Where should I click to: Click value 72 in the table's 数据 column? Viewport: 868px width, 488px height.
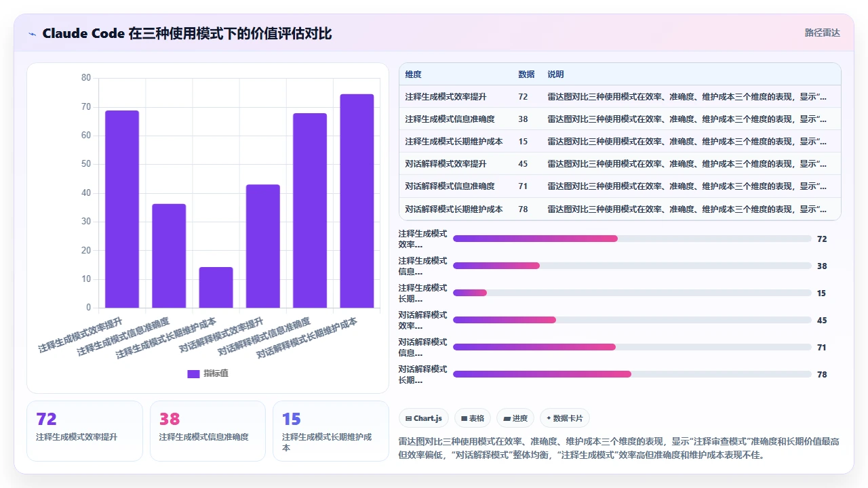tap(523, 97)
